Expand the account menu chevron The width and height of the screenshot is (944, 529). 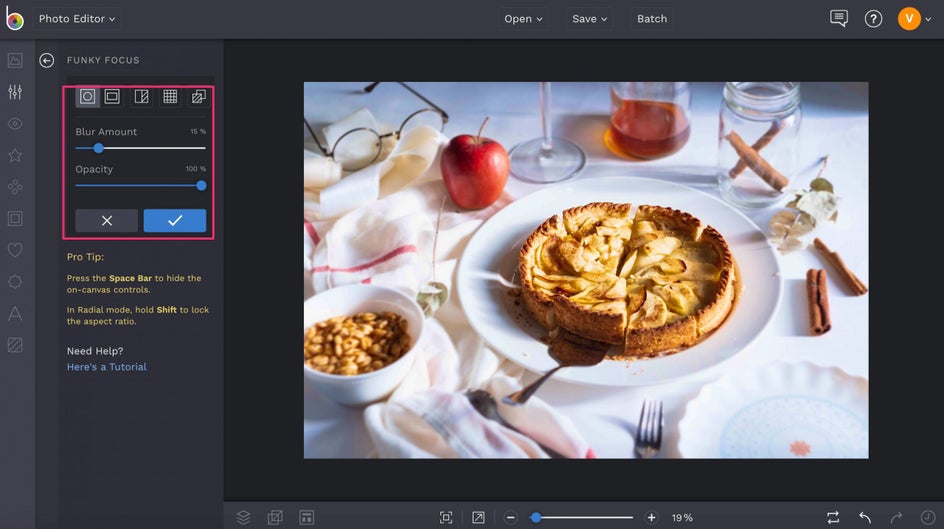click(928, 19)
